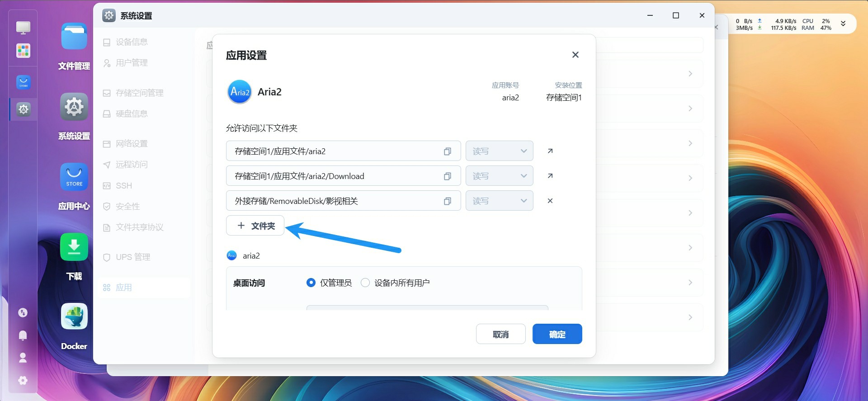
Task: Open aria2 folder via arrow icon
Action: tap(550, 151)
